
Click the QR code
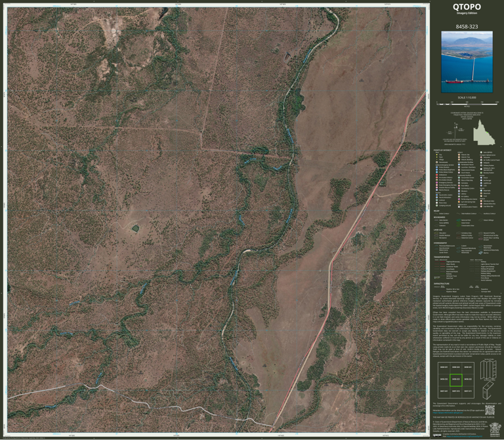(490, 410)
